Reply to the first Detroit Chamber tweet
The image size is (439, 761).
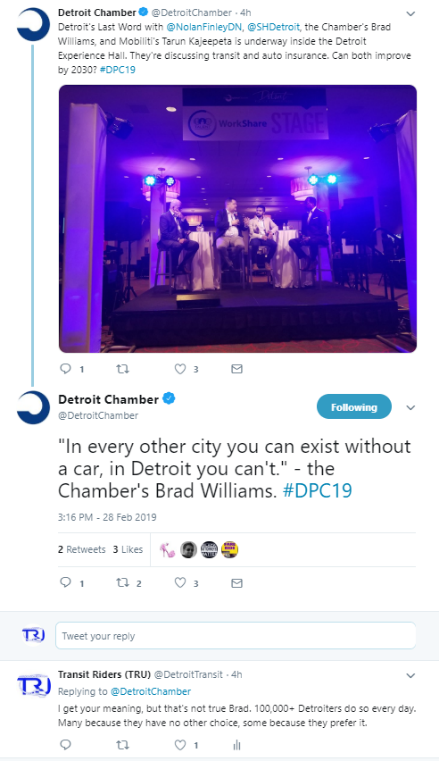tap(65, 369)
